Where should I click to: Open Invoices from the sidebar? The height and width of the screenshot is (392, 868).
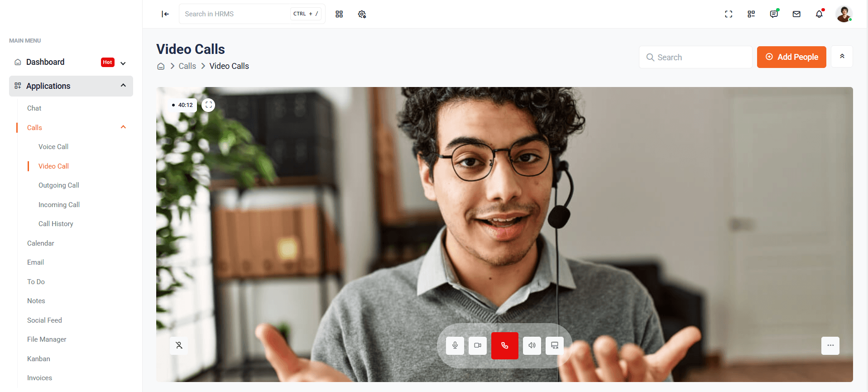[39, 378]
